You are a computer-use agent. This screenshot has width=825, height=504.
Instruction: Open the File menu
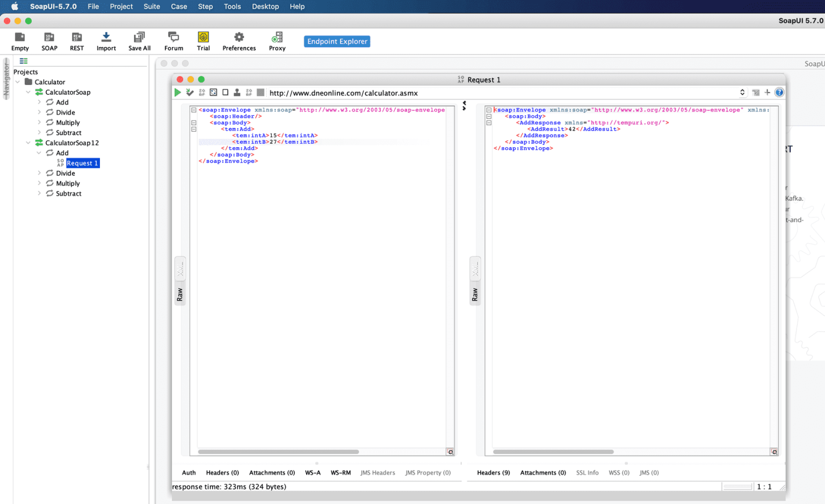click(93, 6)
